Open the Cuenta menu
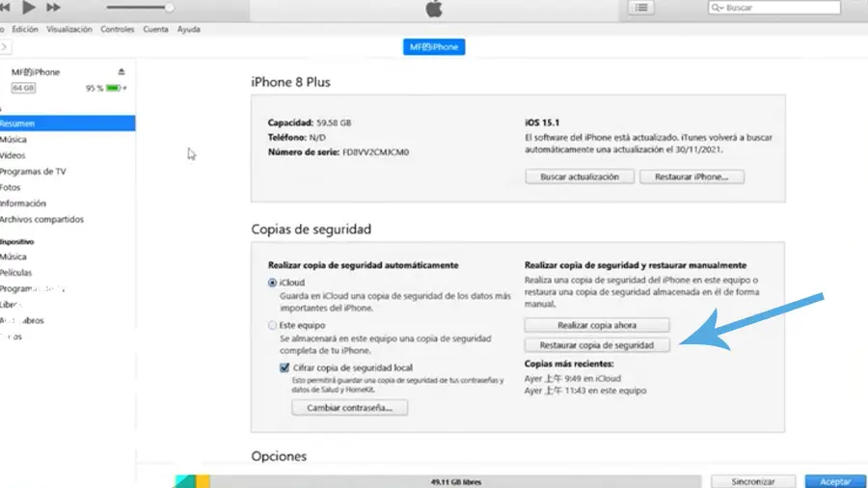Viewport: 868px width, 488px height. (x=155, y=29)
